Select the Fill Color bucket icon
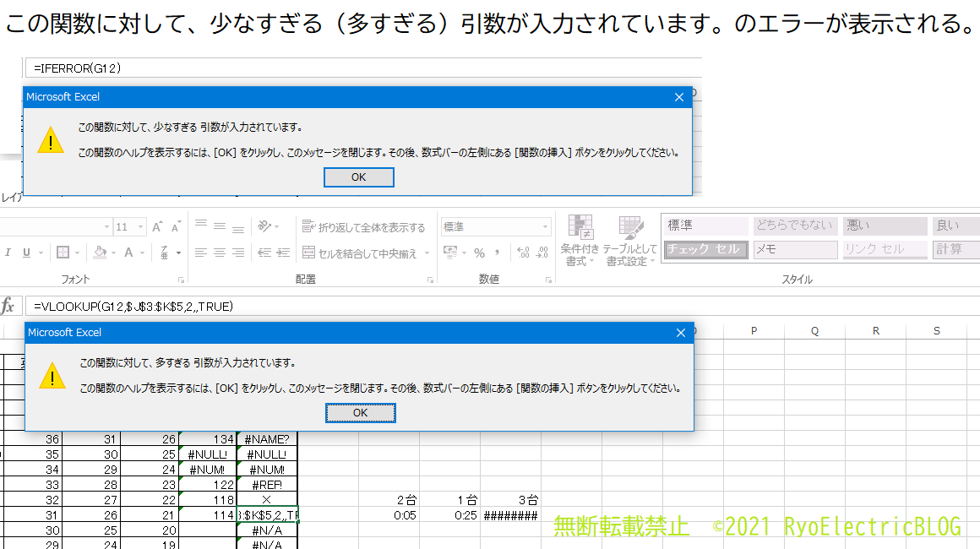The width and height of the screenshot is (980, 549). [x=101, y=251]
